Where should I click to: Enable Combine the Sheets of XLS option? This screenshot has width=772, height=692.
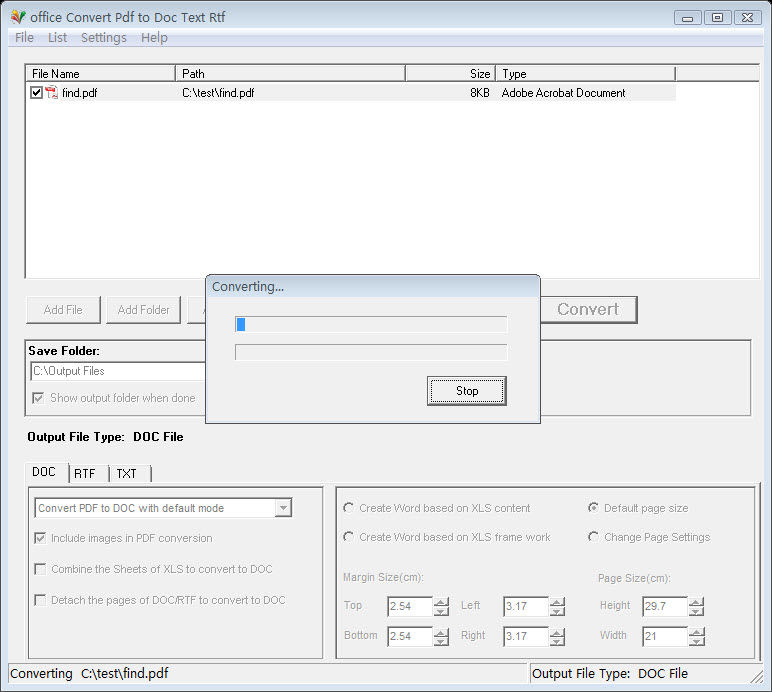pos(40,569)
